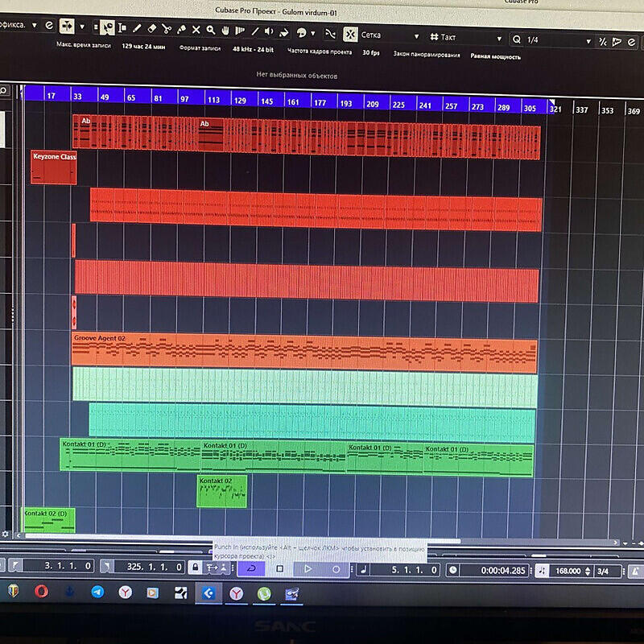Click the right locator flag icon
Screen dimensions: 644x644
point(106,567)
